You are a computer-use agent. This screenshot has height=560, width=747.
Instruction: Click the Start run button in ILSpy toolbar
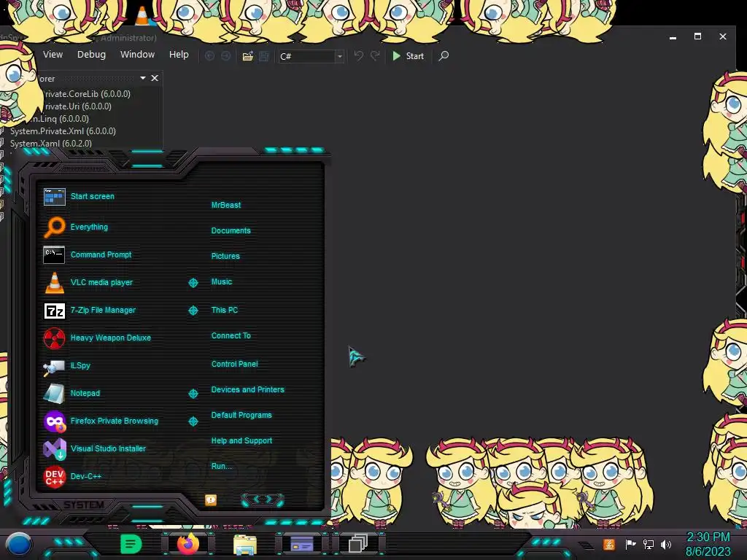tap(409, 56)
